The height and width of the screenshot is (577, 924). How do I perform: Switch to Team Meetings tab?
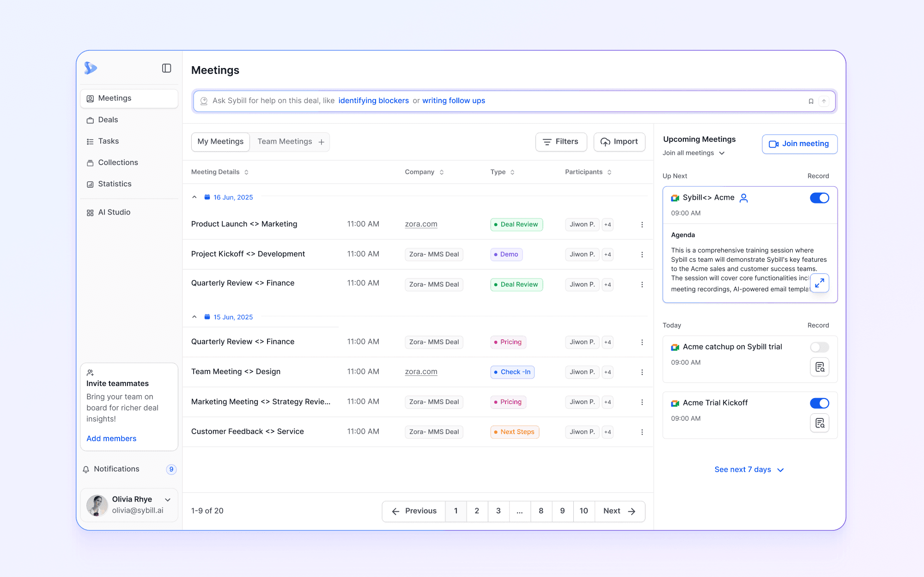point(285,142)
